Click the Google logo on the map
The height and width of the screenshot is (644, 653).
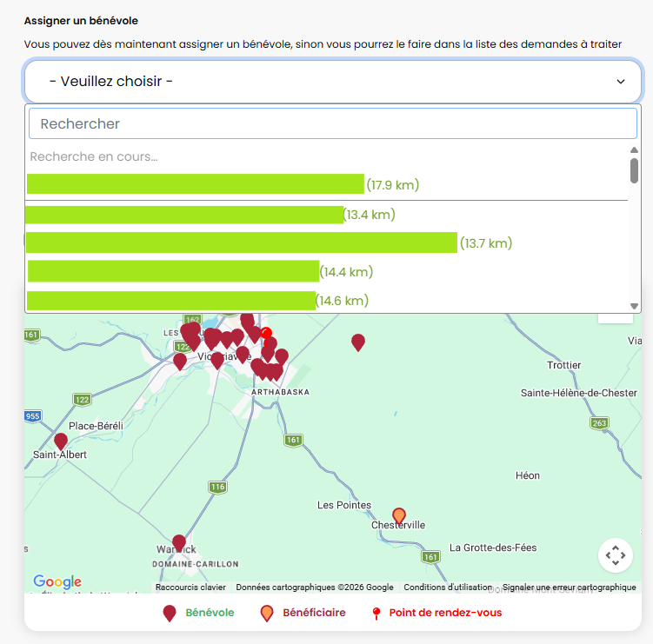coord(57,582)
